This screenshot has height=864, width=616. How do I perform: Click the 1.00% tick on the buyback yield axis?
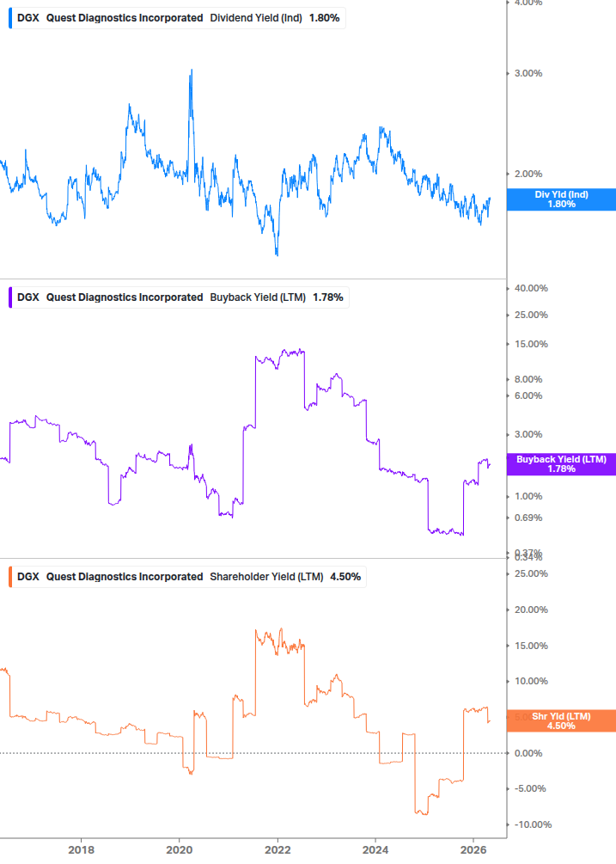[x=528, y=496]
